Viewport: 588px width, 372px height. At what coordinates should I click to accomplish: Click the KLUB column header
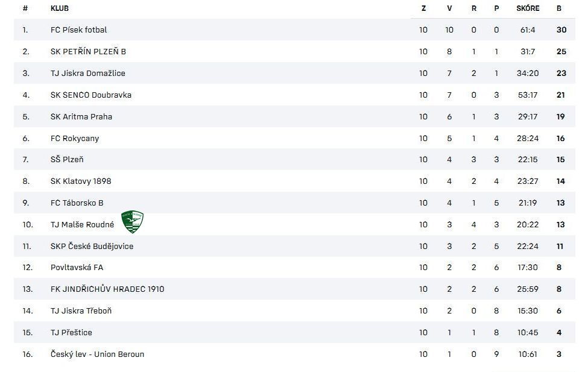(x=59, y=8)
